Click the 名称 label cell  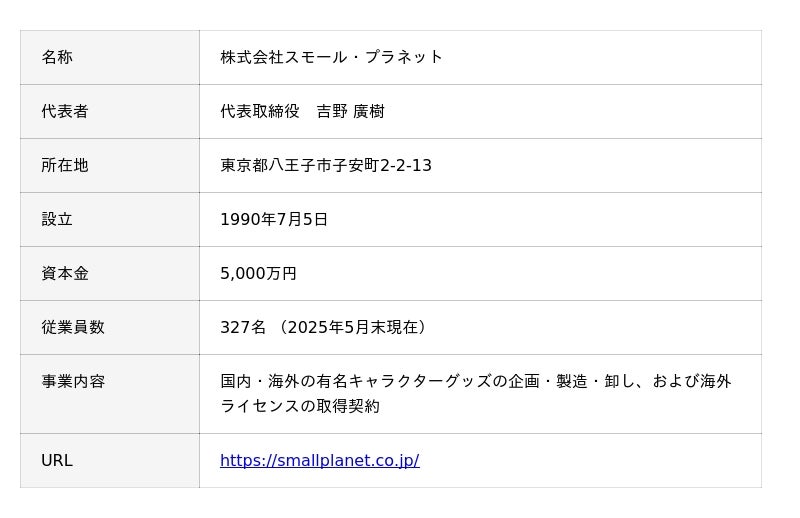point(57,57)
